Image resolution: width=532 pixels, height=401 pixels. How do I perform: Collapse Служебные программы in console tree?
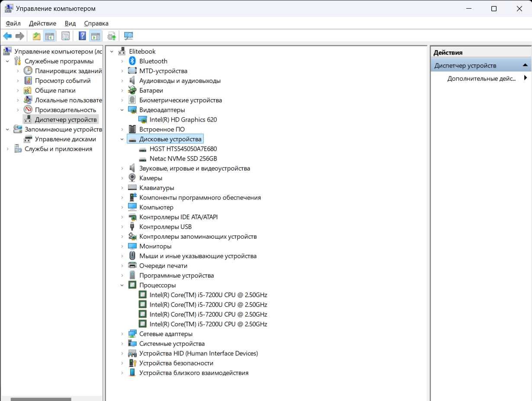7,61
